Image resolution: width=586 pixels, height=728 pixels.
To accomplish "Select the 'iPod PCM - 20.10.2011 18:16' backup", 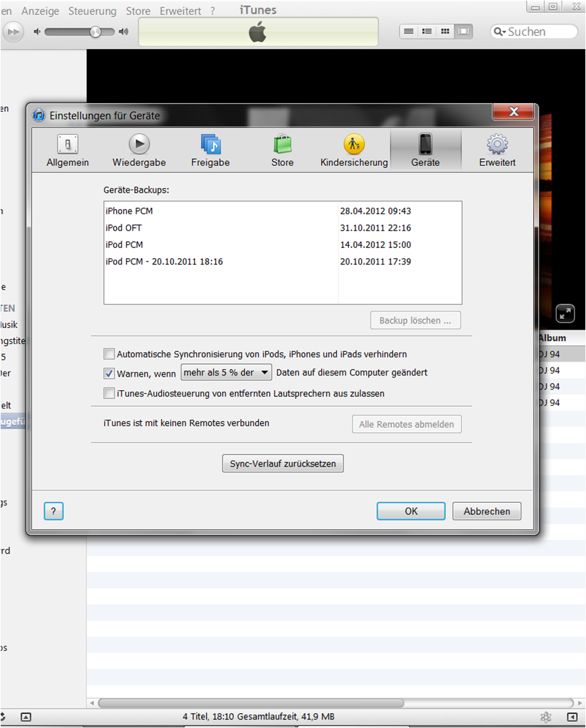I will pos(164,262).
